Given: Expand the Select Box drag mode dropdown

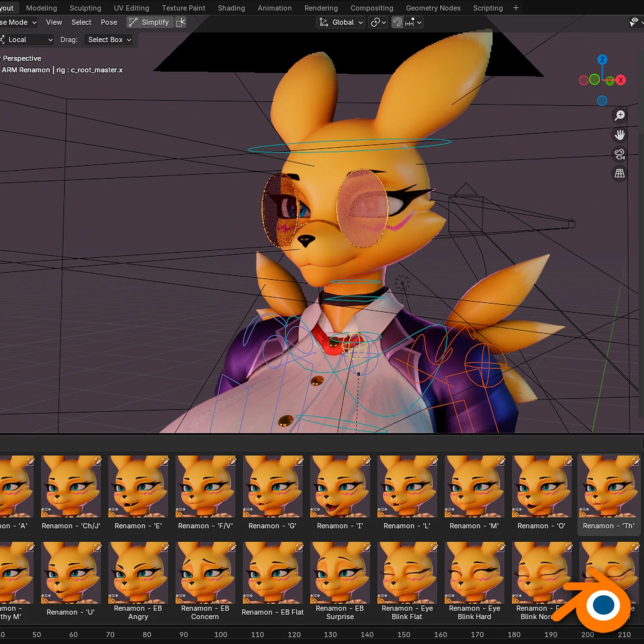Looking at the screenshot, I should [108, 39].
